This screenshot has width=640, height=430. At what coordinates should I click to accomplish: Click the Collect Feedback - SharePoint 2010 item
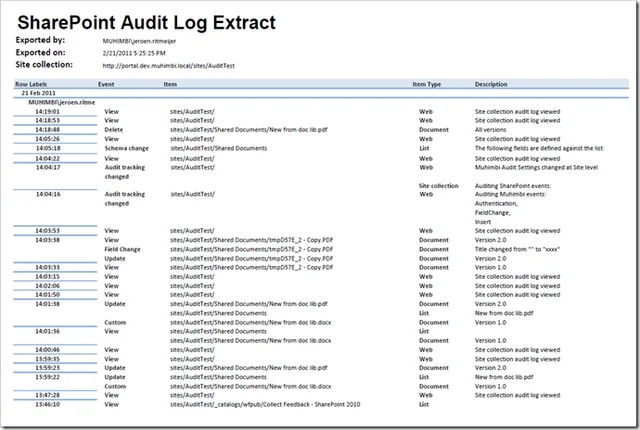point(265,405)
